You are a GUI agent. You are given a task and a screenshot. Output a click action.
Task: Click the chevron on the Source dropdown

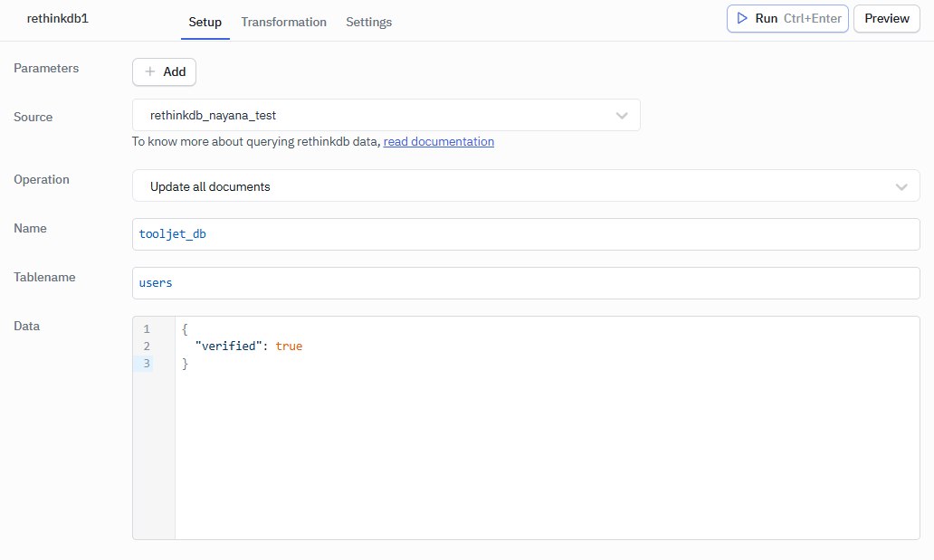(x=622, y=116)
